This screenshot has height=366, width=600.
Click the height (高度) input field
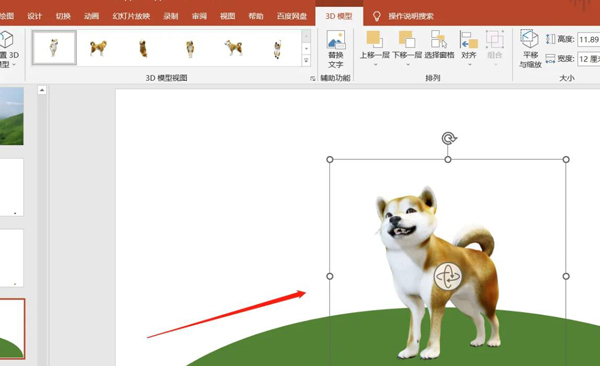589,39
